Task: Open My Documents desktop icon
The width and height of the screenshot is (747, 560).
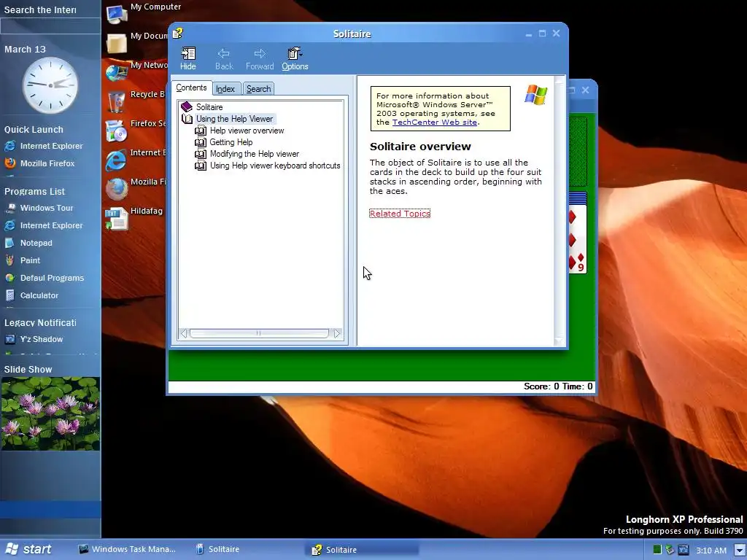Action: point(117,43)
